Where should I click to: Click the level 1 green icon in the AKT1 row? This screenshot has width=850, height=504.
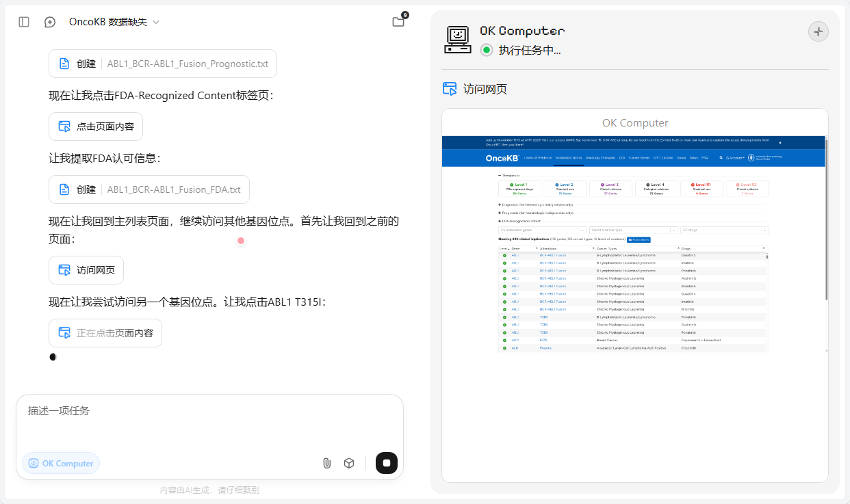pos(504,340)
